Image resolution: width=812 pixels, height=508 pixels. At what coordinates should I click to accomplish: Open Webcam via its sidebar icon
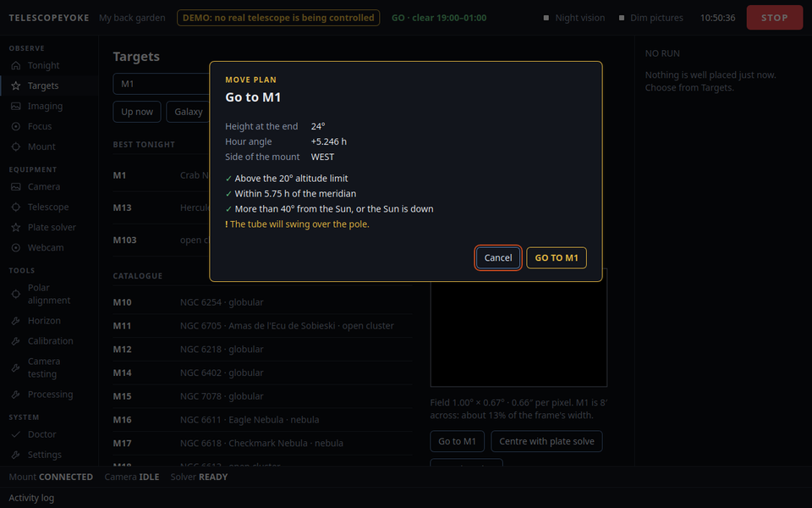[x=16, y=247]
